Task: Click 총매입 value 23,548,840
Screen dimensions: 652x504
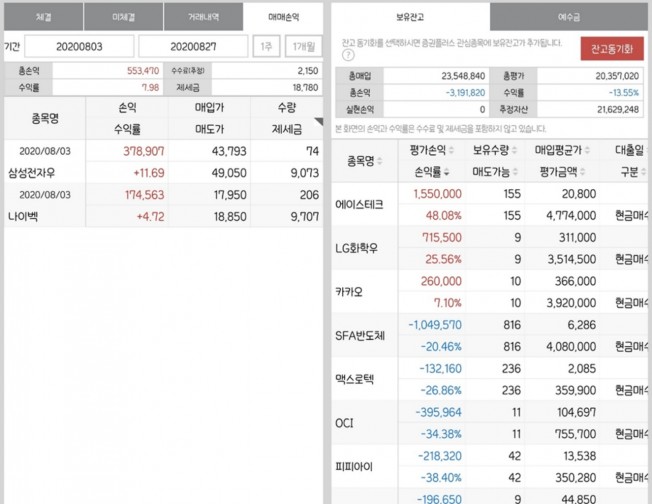Action: coord(463,76)
